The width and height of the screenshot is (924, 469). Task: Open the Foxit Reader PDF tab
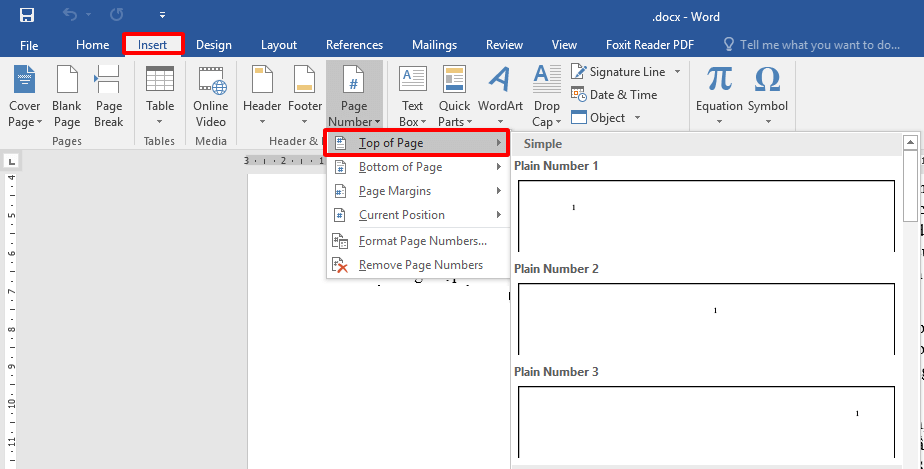click(650, 45)
